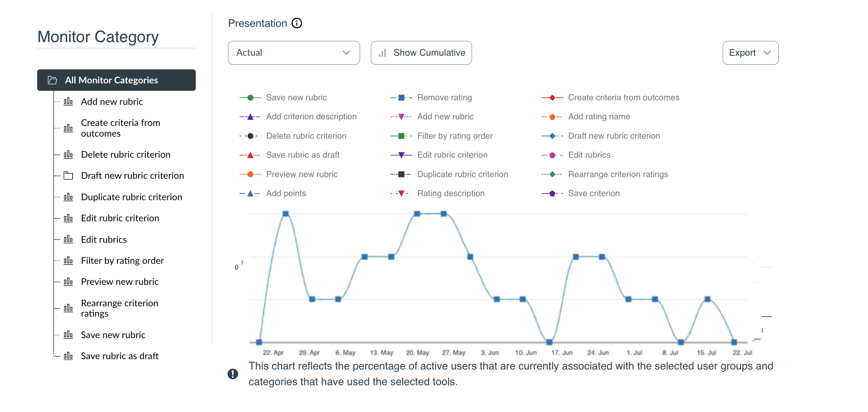Click the exclamation warning icon below chart

(x=233, y=374)
